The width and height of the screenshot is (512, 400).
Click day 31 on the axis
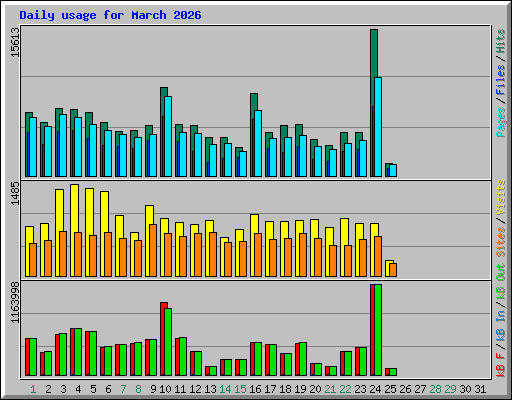[x=480, y=389]
